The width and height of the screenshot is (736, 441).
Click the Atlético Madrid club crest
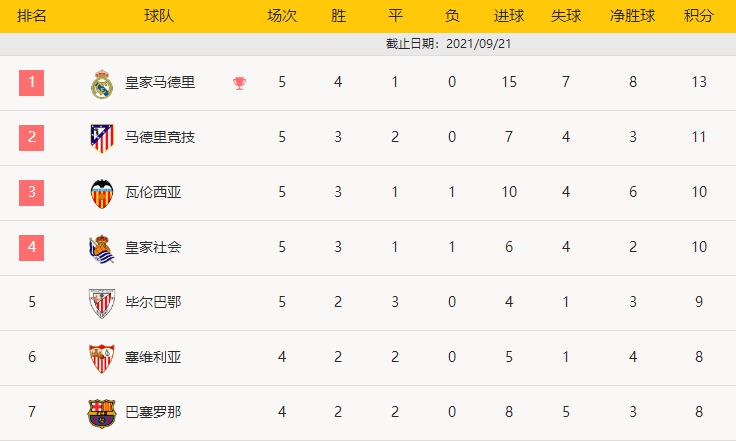(101, 138)
